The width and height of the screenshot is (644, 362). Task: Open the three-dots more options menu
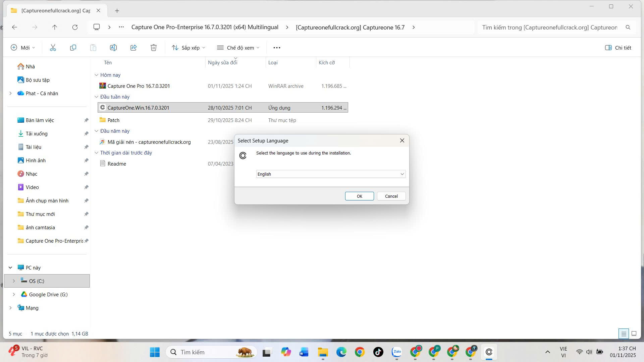[x=277, y=48]
